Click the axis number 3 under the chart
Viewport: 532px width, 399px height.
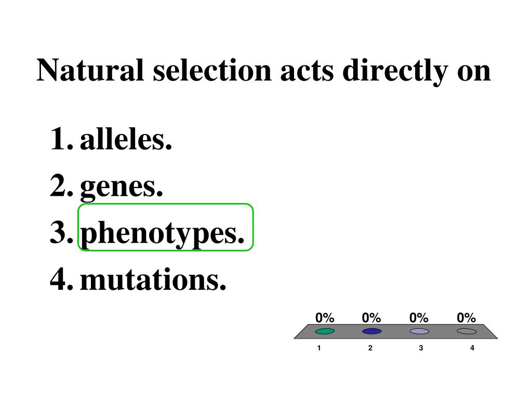pyautogui.click(x=421, y=348)
